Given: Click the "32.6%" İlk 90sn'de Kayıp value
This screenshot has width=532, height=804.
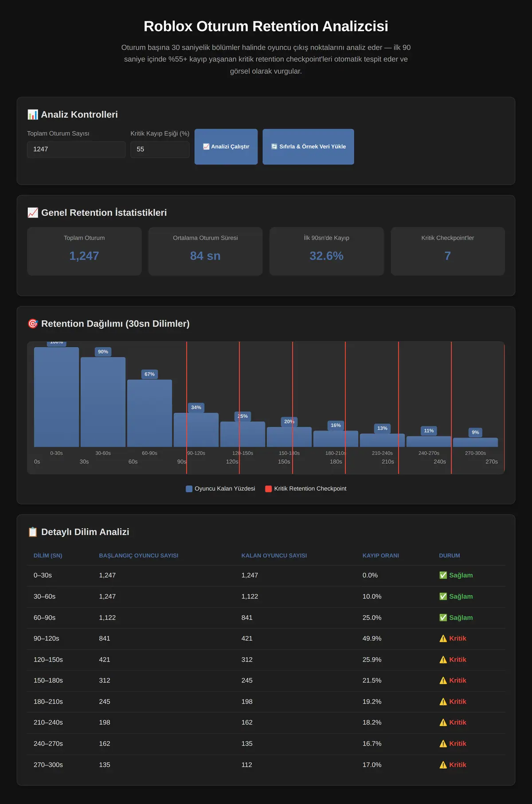Looking at the screenshot, I should (326, 256).
